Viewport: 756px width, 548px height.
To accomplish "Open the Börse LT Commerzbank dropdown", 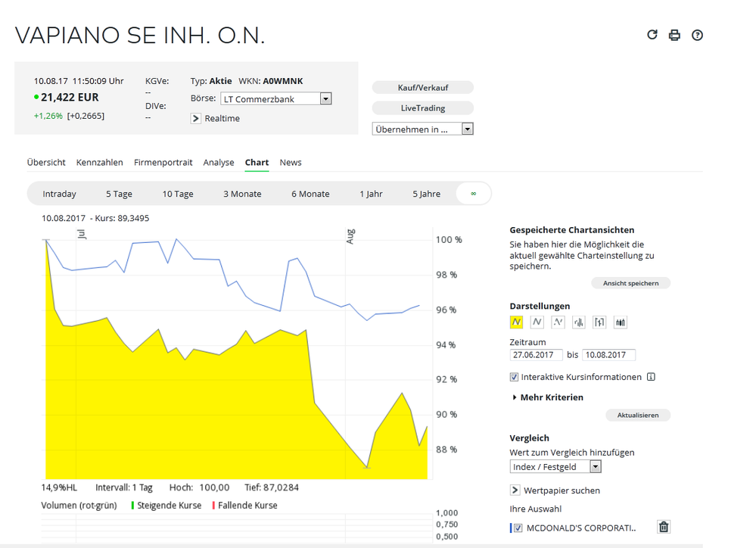I will pyautogui.click(x=325, y=98).
